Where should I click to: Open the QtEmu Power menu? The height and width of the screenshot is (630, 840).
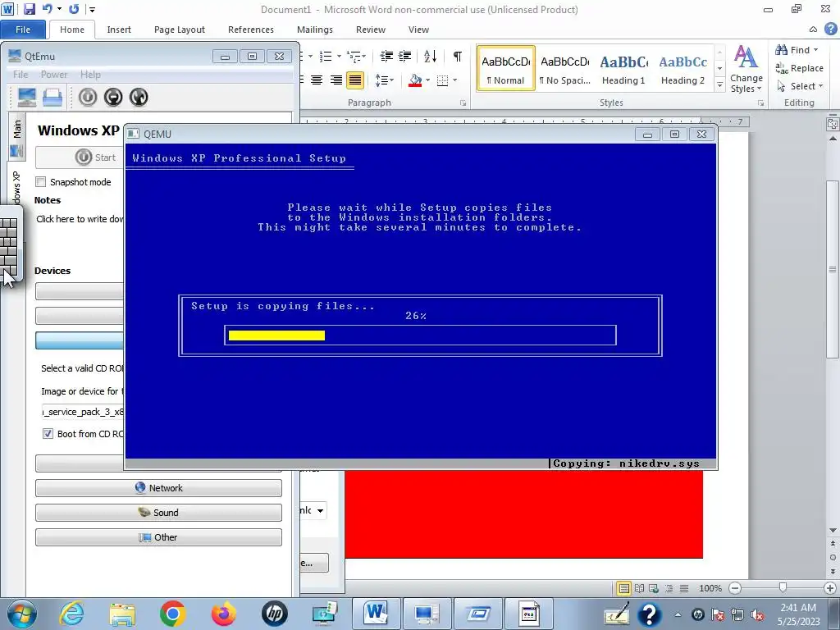pyautogui.click(x=54, y=75)
